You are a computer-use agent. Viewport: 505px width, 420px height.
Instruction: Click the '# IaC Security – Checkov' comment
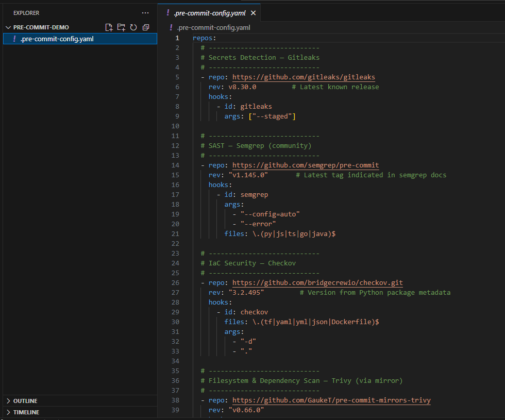tap(248, 263)
